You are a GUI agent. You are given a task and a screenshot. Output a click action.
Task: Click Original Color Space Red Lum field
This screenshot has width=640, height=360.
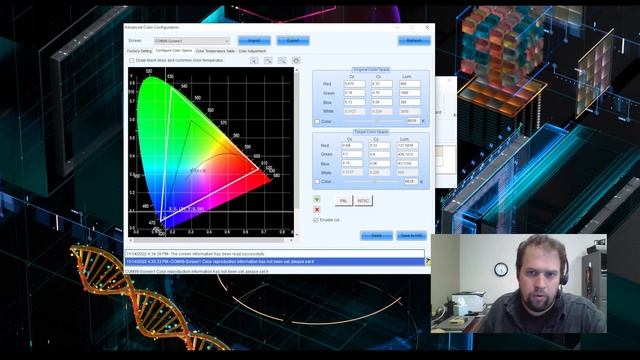409,84
